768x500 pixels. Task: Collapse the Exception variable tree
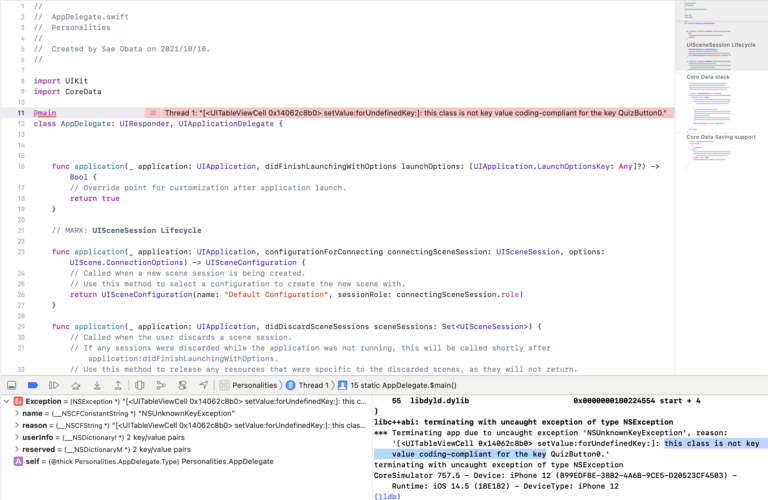point(6,402)
